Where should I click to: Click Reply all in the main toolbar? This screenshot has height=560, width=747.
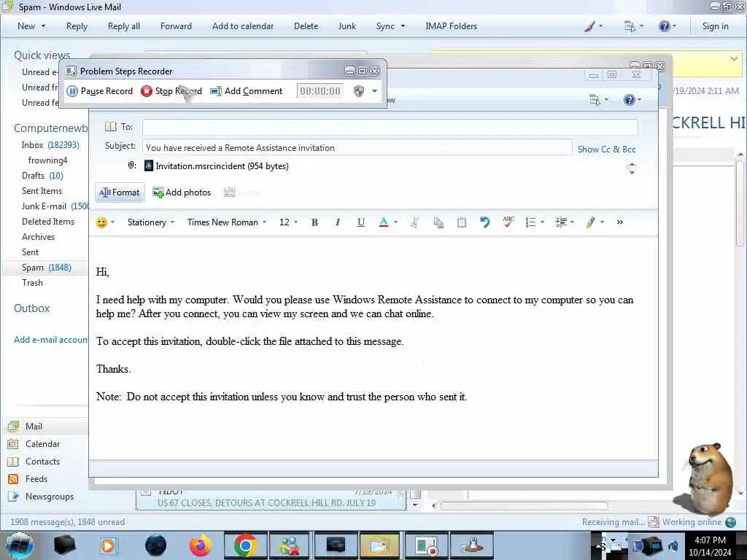pyautogui.click(x=124, y=26)
